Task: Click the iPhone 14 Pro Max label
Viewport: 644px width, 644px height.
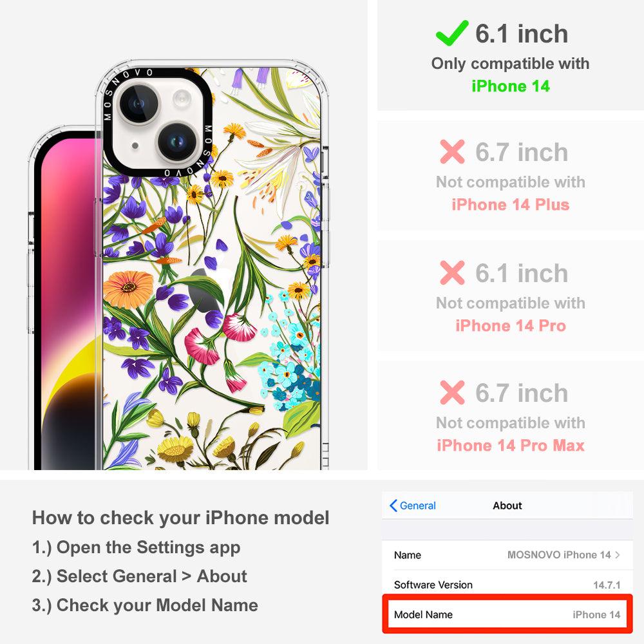Action: [511, 445]
